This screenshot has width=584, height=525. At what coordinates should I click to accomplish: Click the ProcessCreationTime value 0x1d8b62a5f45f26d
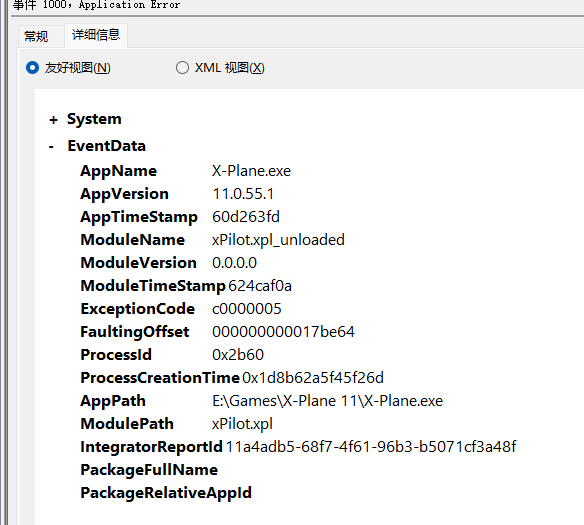click(313, 378)
